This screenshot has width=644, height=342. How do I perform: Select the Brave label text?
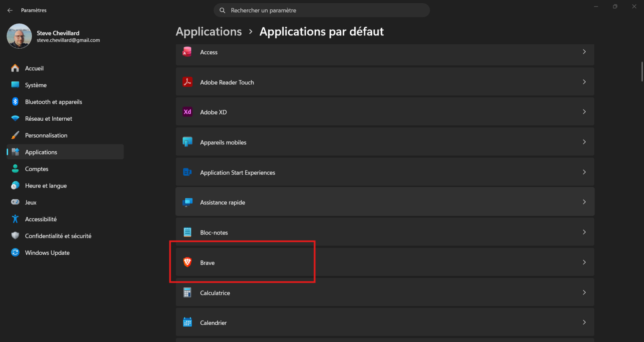coord(207,263)
